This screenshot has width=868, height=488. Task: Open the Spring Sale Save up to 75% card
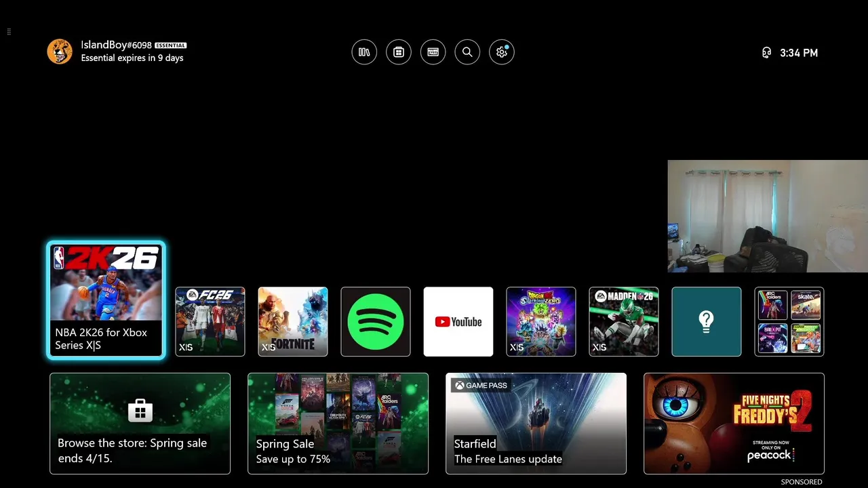pos(338,424)
